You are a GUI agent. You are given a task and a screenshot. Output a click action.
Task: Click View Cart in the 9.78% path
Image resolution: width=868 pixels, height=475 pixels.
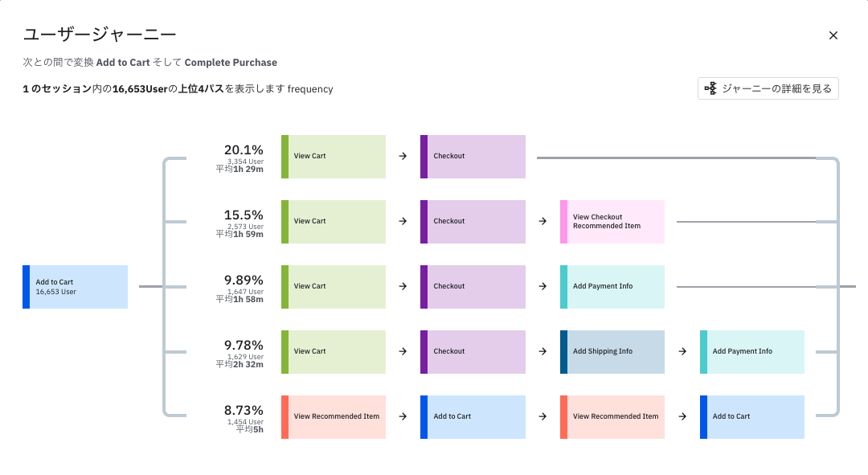tap(334, 352)
